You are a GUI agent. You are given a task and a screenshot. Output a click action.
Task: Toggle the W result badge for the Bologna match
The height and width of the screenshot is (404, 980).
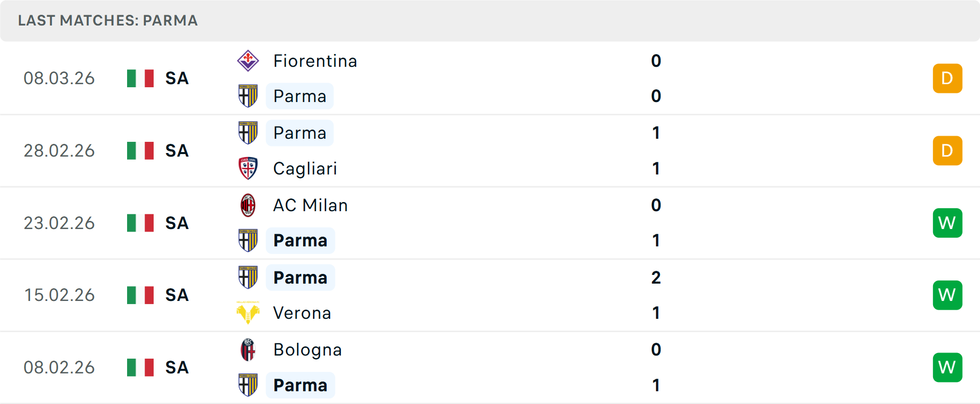(x=947, y=367)
